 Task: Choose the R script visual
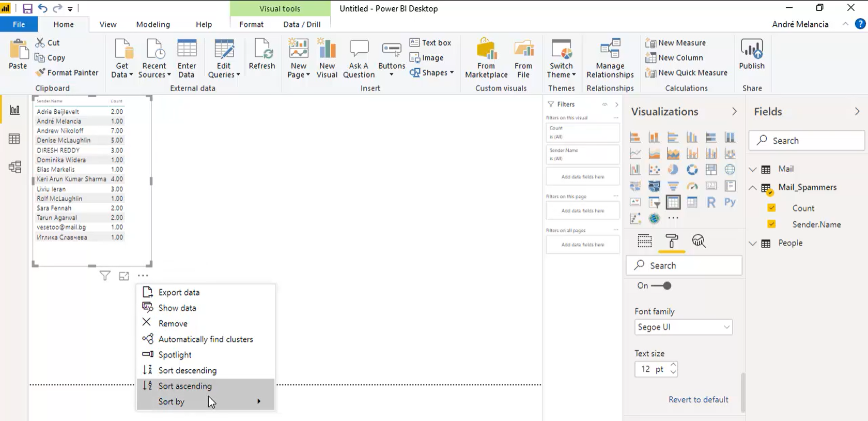(x=711, y=202)
